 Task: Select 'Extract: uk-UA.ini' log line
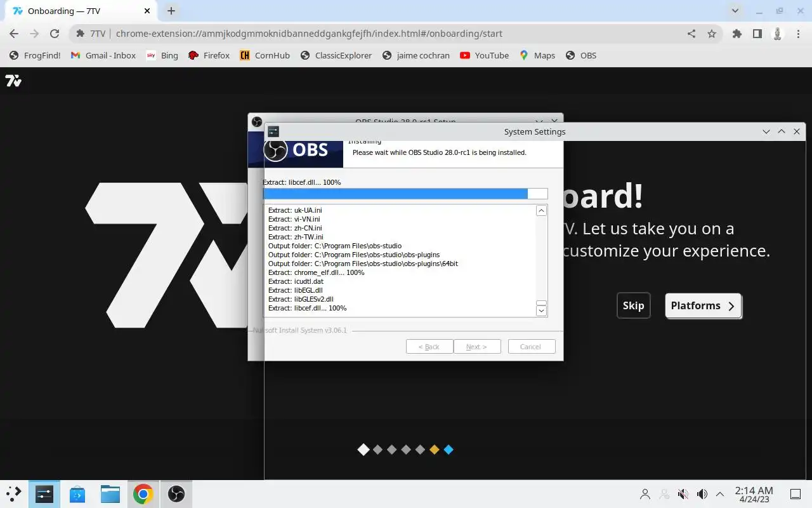(295, 210)
